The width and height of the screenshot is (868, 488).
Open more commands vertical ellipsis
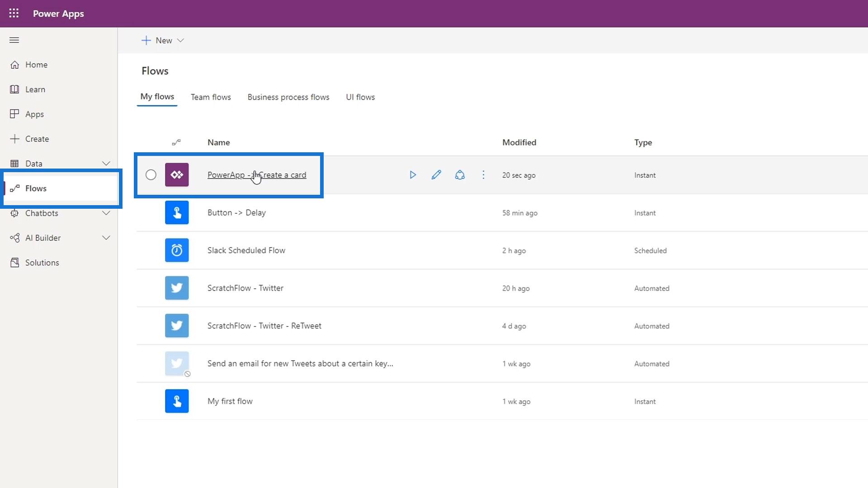point(483,175)
